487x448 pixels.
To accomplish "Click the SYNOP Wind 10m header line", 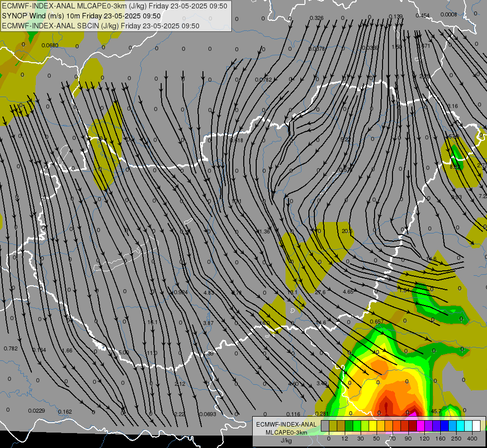I will (82, 16).
